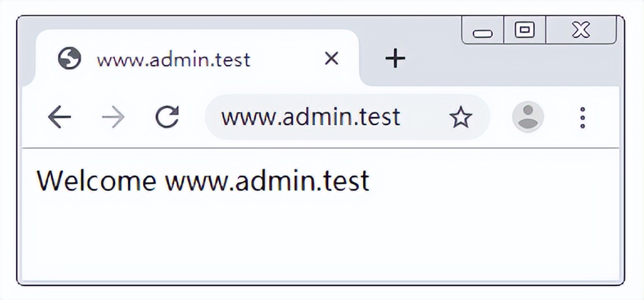Image resolution: width=644 pixels, height=300 pixels.
Task: Select the www.admin.test tab title
Action: [173, 60]
